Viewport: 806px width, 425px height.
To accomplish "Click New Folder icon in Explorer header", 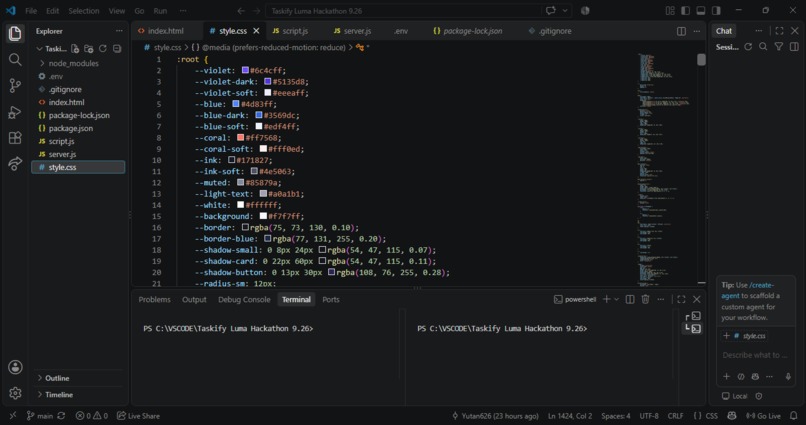I will (x=89, y=49).
